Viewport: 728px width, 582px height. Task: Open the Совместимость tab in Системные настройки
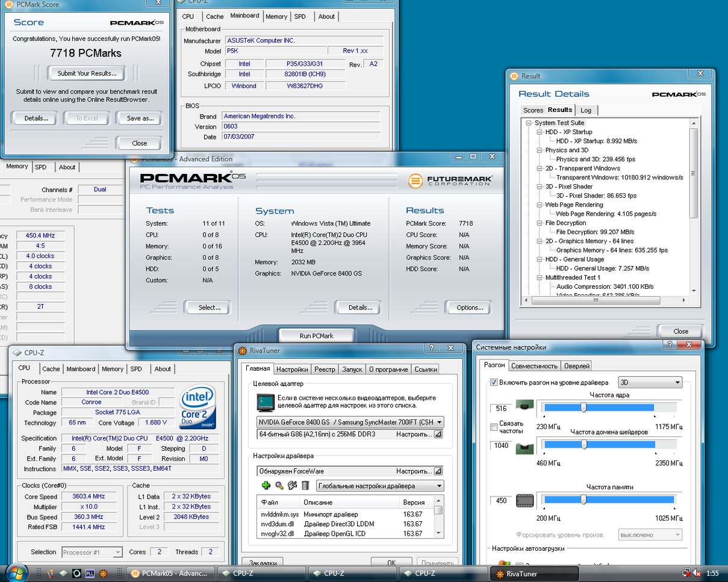(534, 366)
